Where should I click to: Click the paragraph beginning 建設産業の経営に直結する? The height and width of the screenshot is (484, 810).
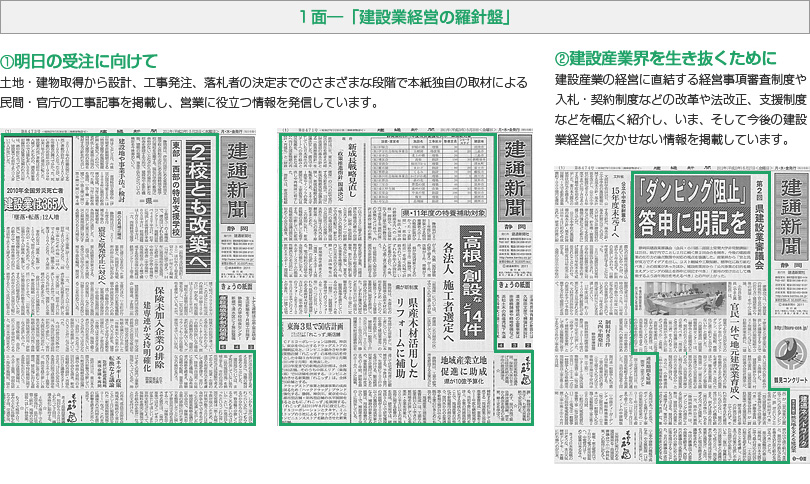click(x=681, y=110)
